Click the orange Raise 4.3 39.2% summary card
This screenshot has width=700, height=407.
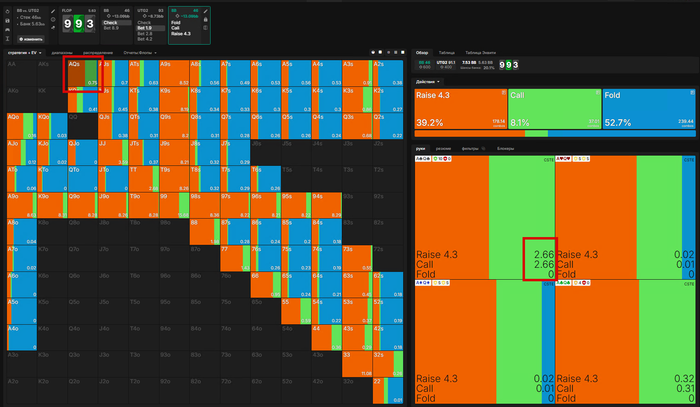click(x=461, y=109)
